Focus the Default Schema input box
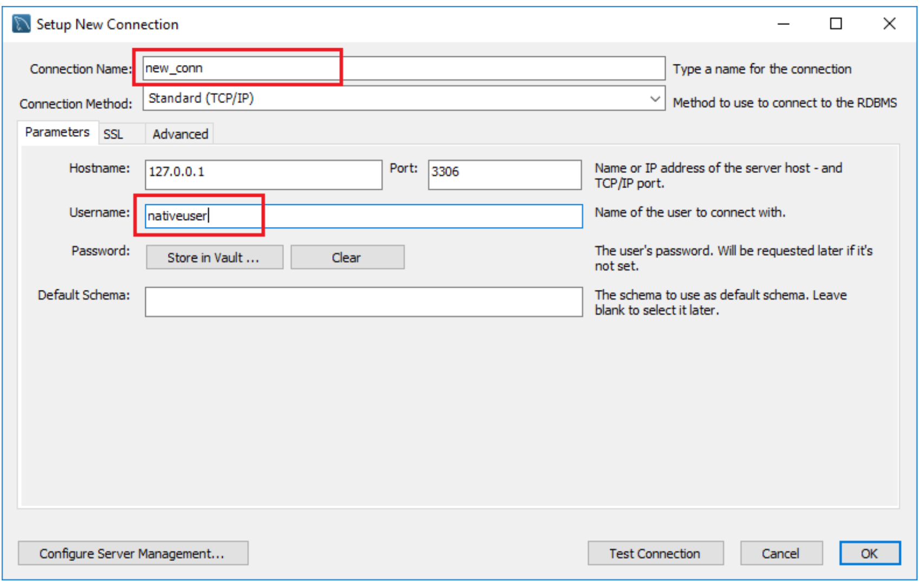The width and height of the screenshot is (923, 588). tap(363, 302)
